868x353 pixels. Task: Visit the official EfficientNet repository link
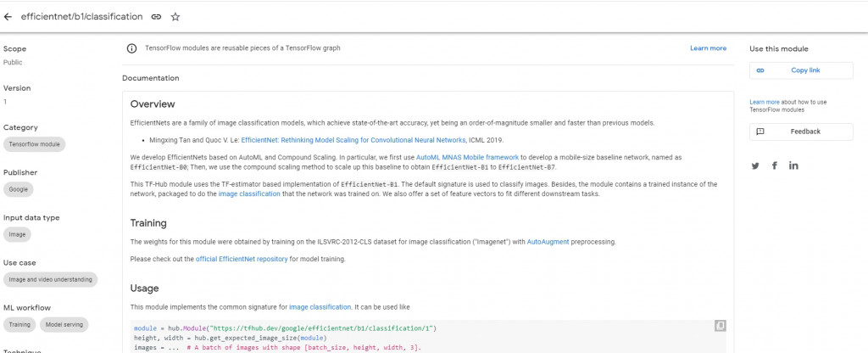242,259
